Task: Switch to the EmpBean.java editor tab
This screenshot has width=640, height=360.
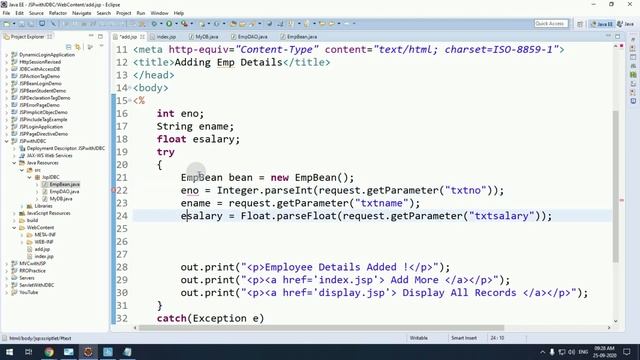Action: tap(299, 37)
